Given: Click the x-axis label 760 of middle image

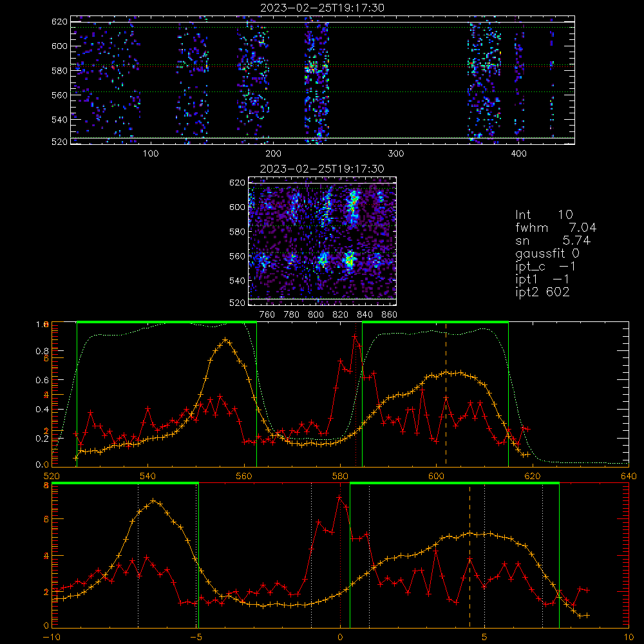Looking at the screenshot, I should point(267,315).
